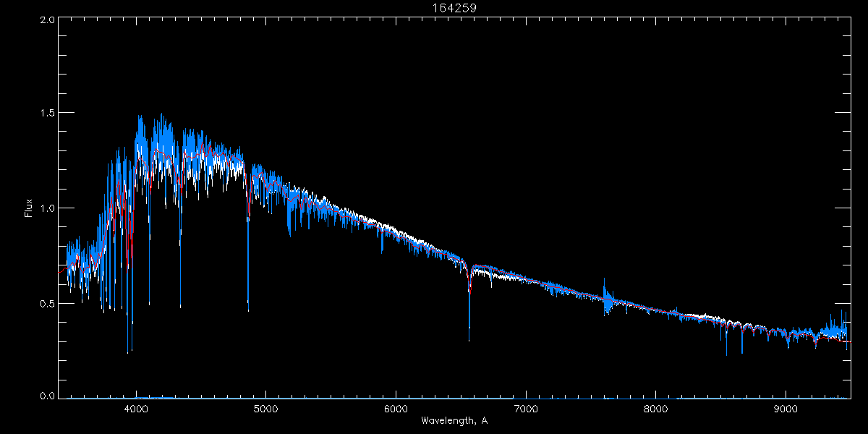Screen dimensions: 868x434
Task: Select the 8000 x-axis tick label
Action: [x=656, y=408]
